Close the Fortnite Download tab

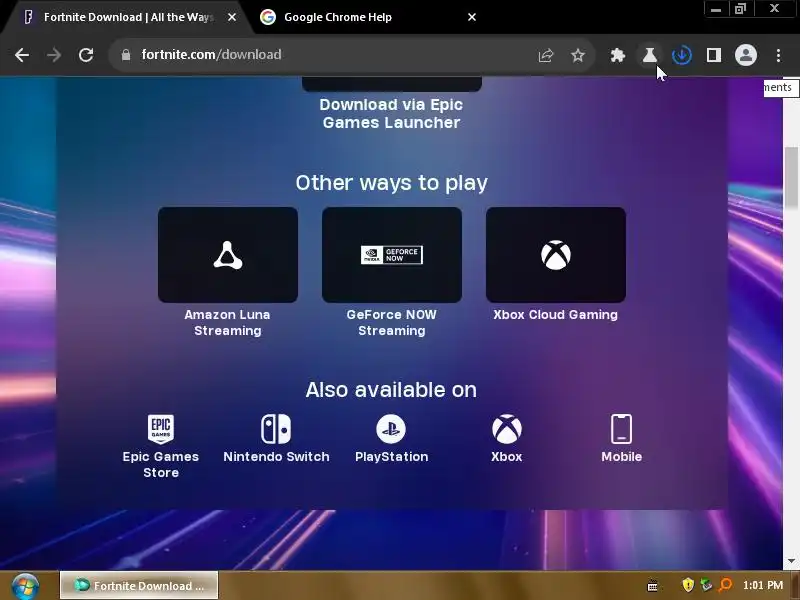tap(232, 17)
